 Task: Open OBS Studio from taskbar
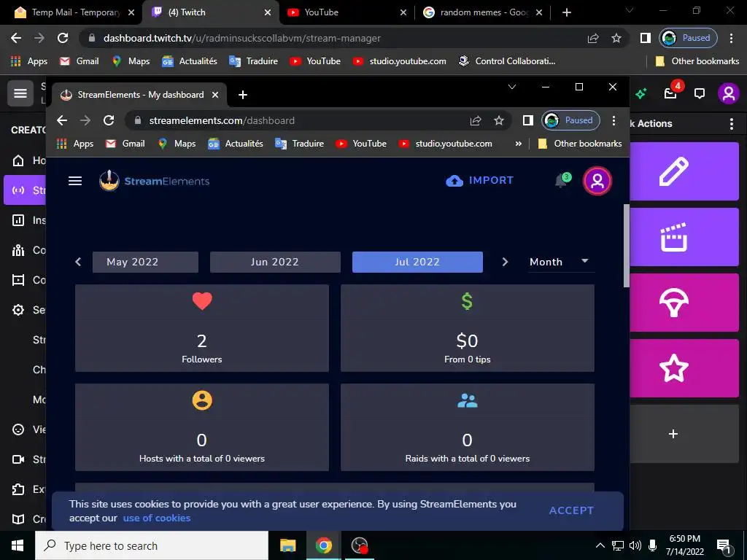(x=359, y=545)
